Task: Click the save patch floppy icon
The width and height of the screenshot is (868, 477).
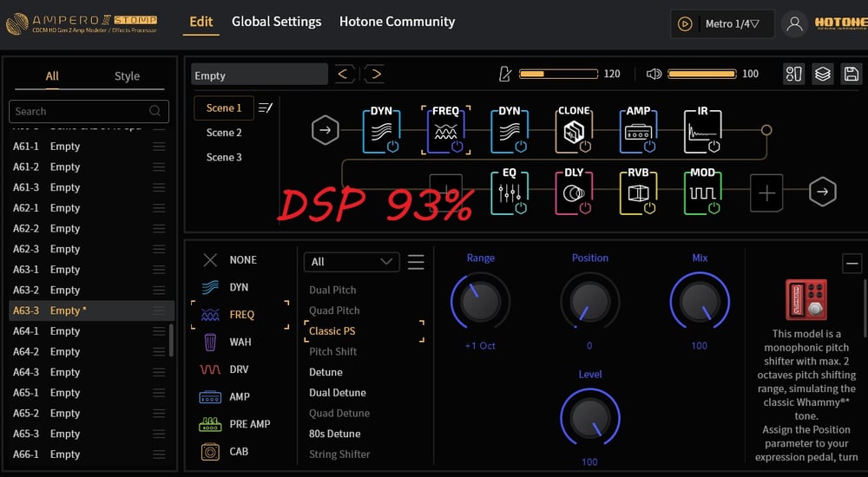Action: click(x=852, y=74)
